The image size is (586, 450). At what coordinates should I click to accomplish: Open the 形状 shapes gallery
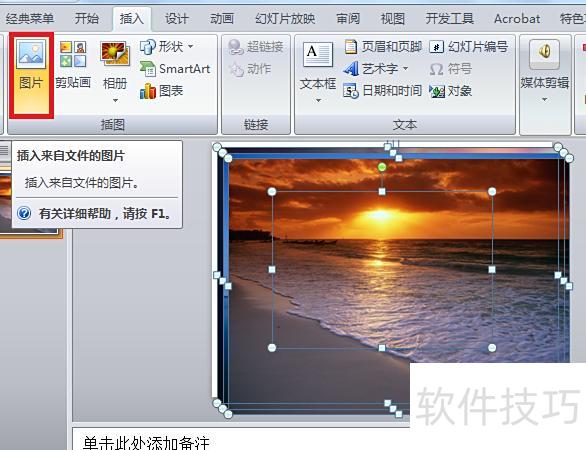coord(162,47)
